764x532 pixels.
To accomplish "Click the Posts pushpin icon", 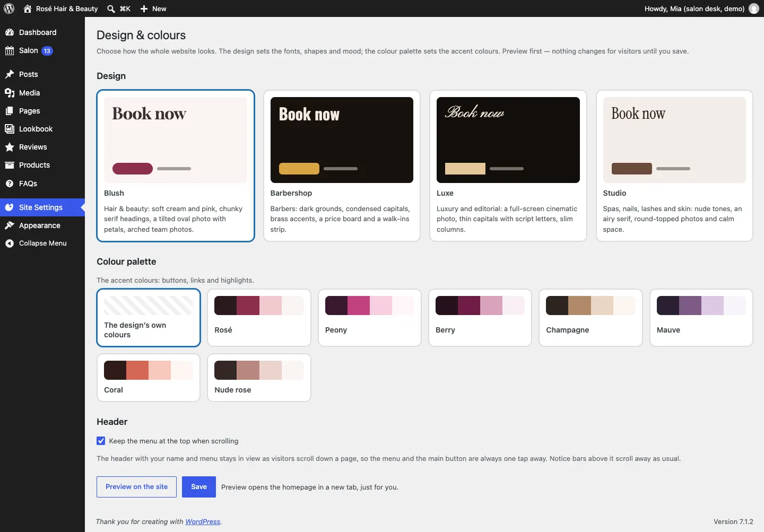I will coord(10,74).
